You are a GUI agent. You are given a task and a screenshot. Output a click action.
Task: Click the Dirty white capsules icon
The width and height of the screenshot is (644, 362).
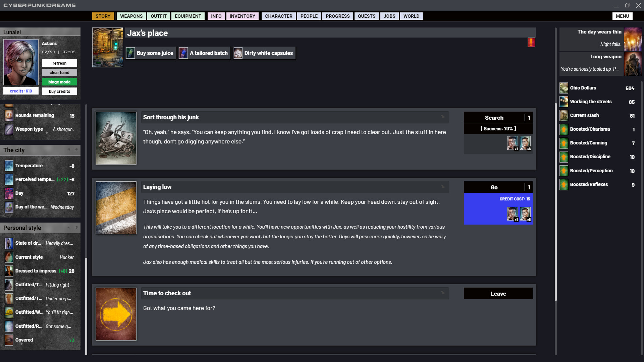click(x=238, y=53)
